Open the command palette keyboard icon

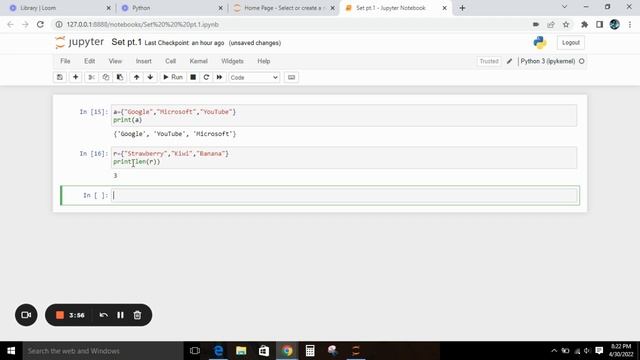[291, 77]
